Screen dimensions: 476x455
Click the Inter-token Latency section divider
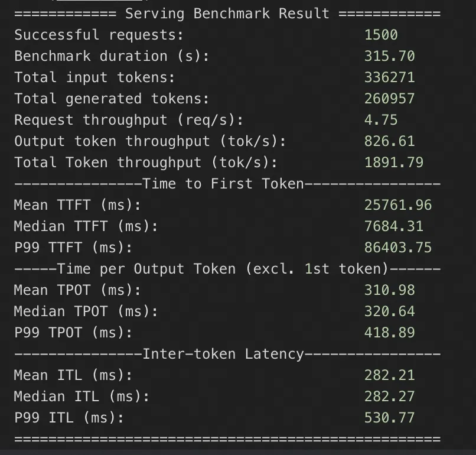227,354
